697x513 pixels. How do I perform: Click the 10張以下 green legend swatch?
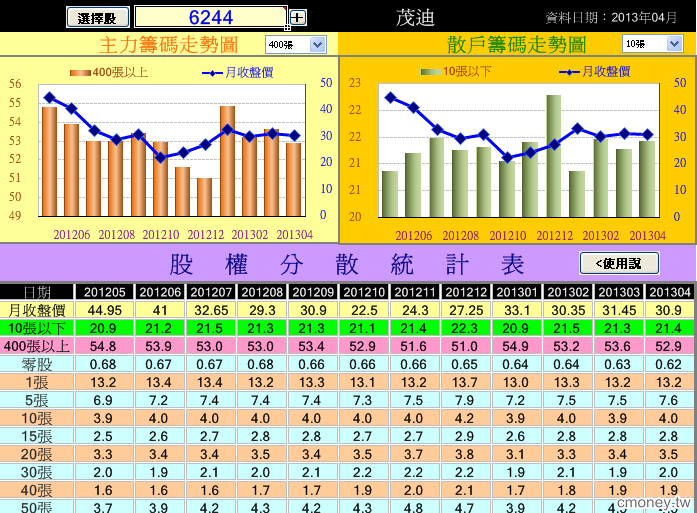pyautogui.click(x=431, y=72)
